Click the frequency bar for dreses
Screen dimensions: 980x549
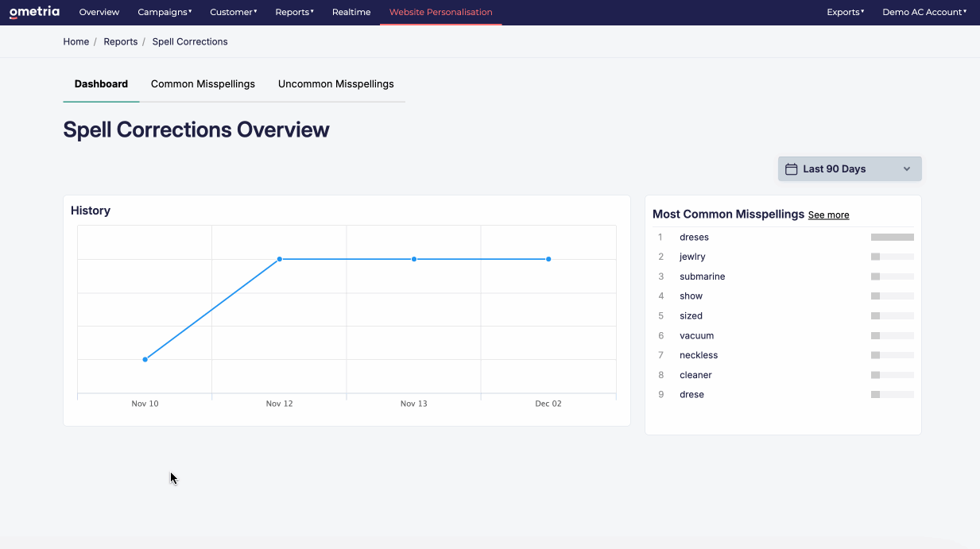point(892,238)
